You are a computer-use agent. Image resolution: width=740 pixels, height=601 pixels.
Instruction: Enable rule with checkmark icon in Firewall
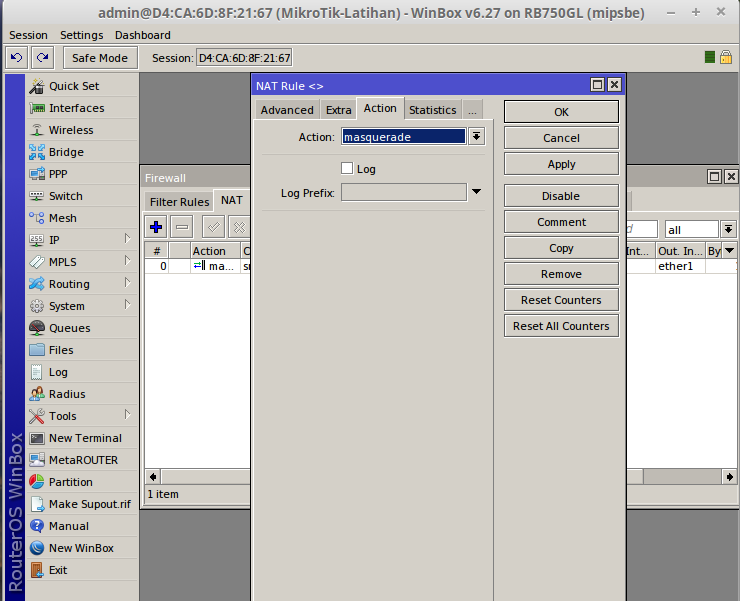tap(213, 227)
